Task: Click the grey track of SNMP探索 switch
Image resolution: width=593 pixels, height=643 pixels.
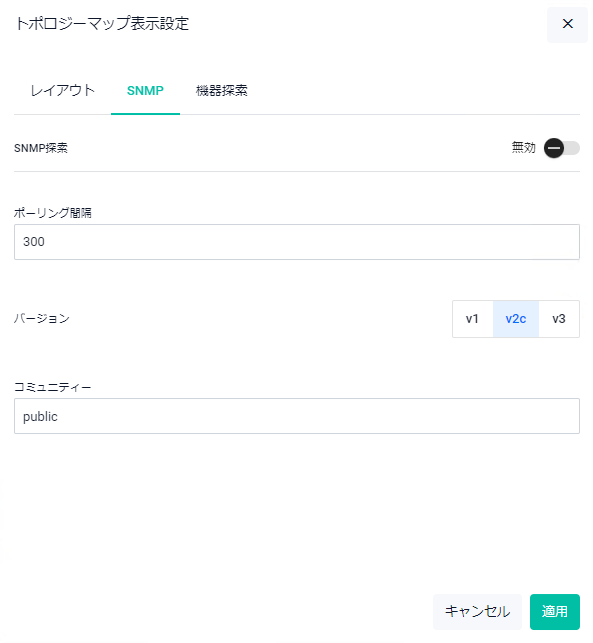Action: pyautogui.click(x=572, y=148)
